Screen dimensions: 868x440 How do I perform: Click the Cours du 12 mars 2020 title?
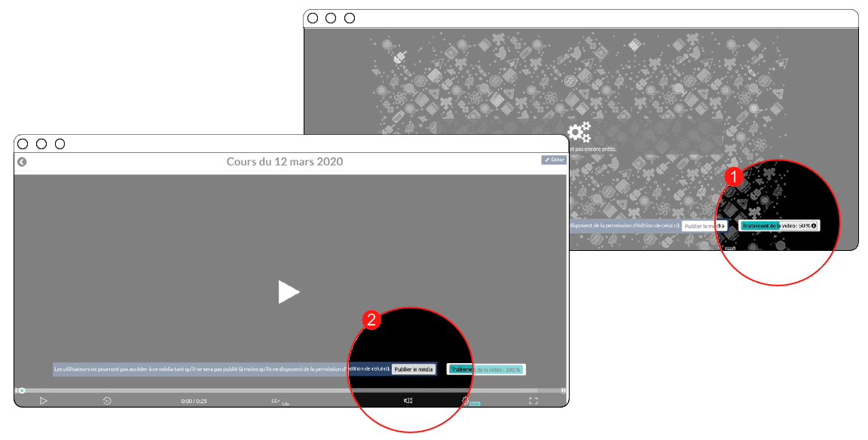point(285,162)
